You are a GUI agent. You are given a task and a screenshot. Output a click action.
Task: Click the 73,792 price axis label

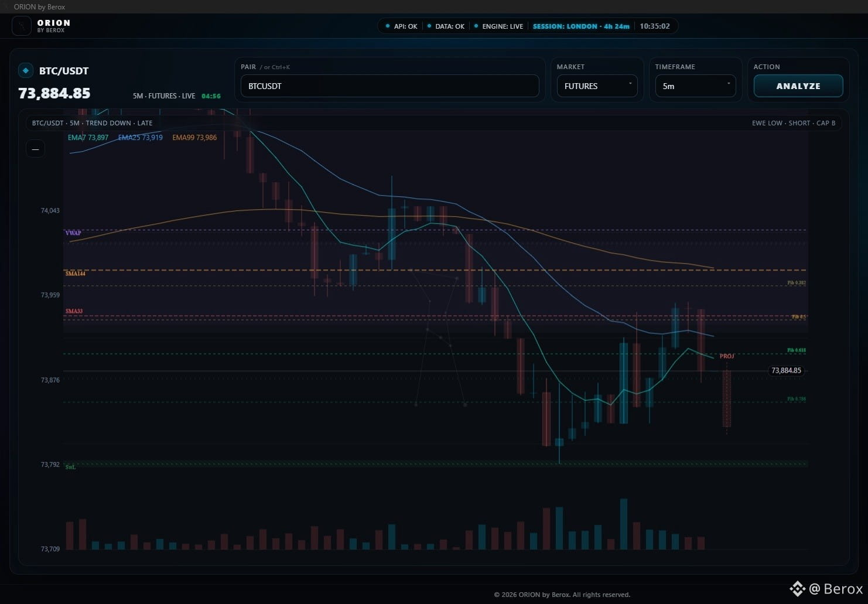50,465
